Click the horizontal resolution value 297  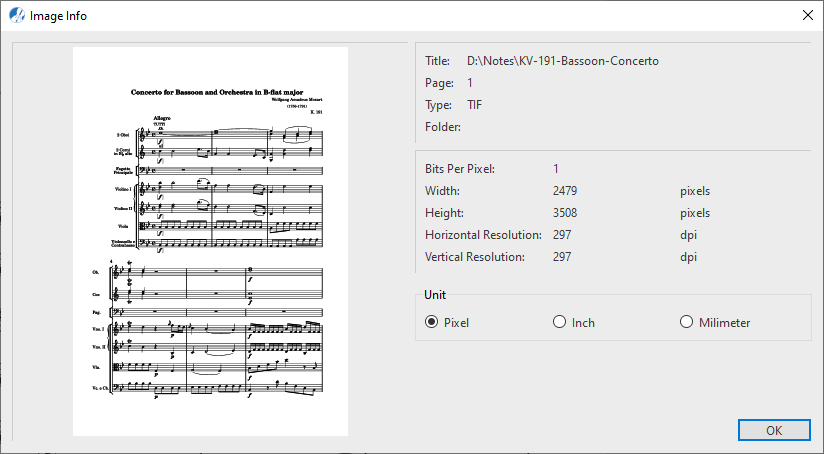(562, 235)
